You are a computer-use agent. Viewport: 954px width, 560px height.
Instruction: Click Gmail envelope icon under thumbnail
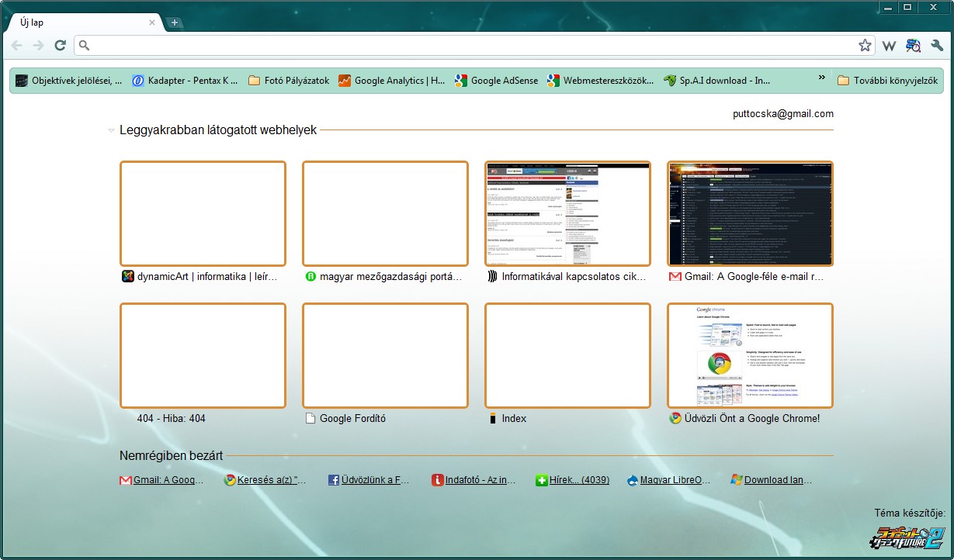[x=675, y=276]
